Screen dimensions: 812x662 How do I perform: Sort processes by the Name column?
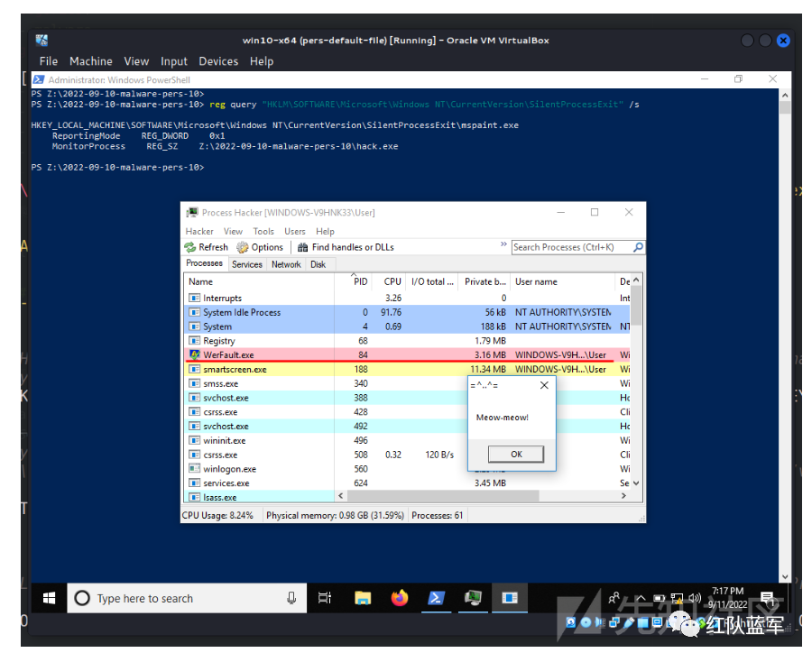(259, 281)
